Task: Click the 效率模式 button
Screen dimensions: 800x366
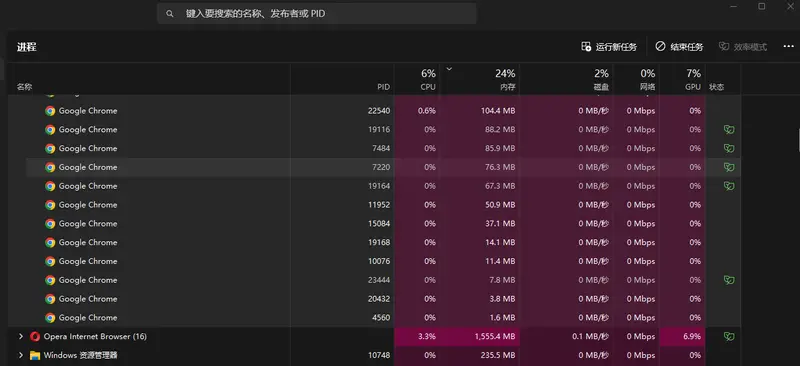Action: (743, 47)
